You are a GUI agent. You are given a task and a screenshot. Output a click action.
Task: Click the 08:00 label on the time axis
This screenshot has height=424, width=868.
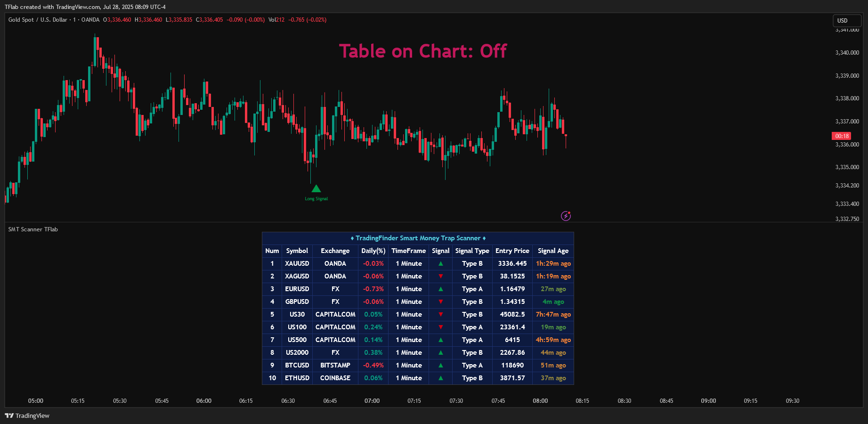(x=540, y=401)
